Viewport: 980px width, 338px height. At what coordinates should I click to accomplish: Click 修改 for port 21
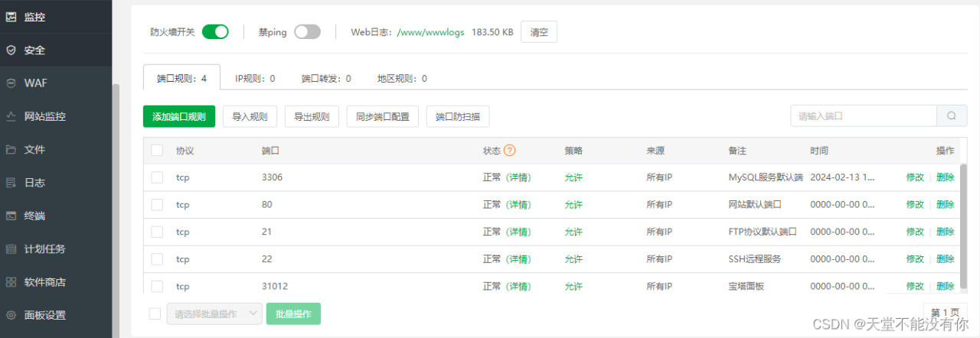(x=915, y=232)
